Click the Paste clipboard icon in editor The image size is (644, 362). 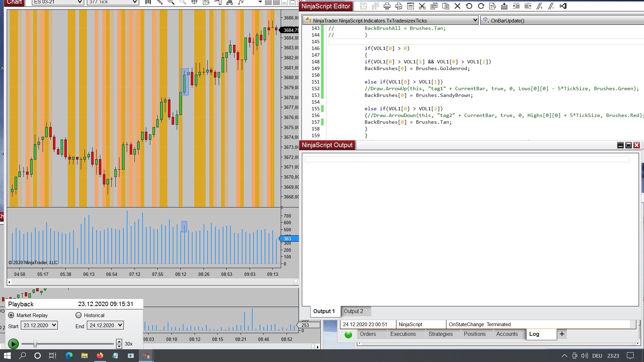446,6
